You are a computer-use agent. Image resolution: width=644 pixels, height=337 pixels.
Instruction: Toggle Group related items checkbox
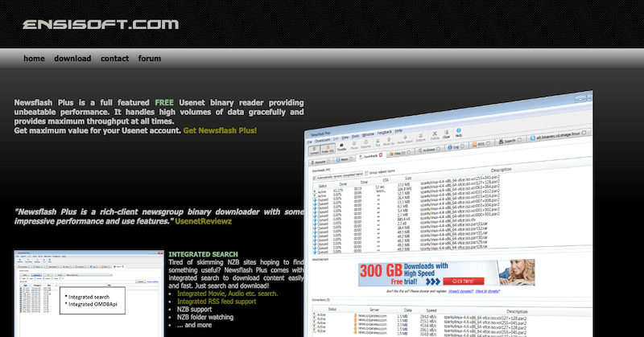(x=367, y=173)
